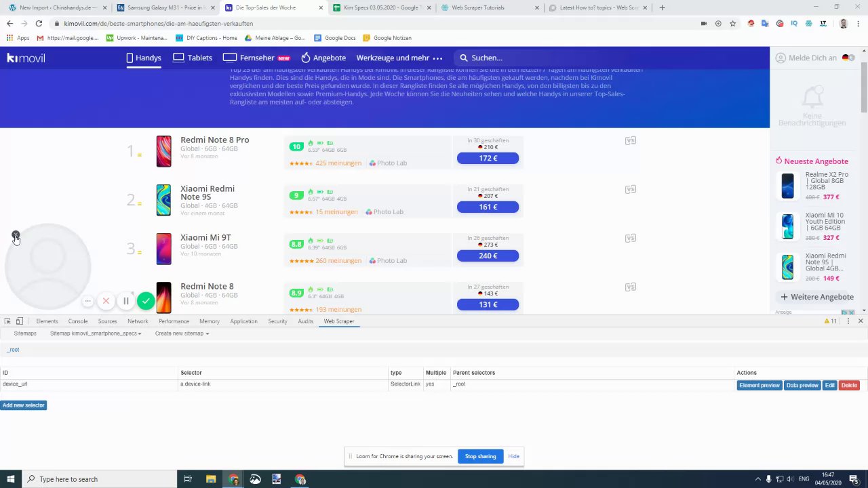Click the 161 € price button
868x488 pixels.
[x=488, y=207]
